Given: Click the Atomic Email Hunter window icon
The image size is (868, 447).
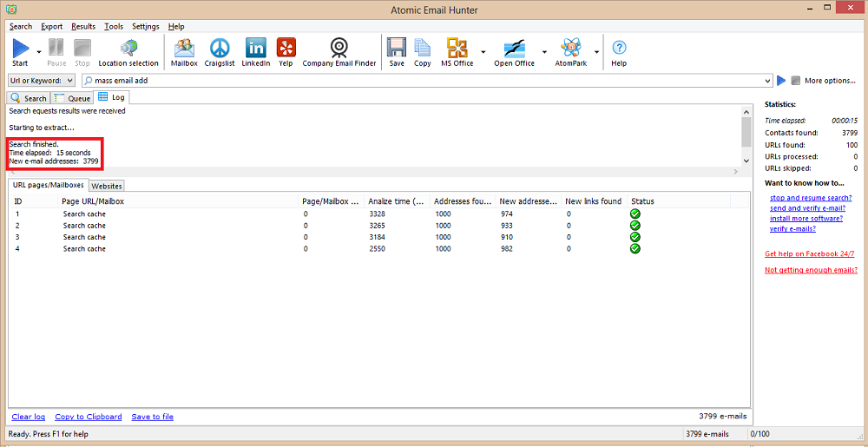Looking at the screenshot, I should coord(10,10).
